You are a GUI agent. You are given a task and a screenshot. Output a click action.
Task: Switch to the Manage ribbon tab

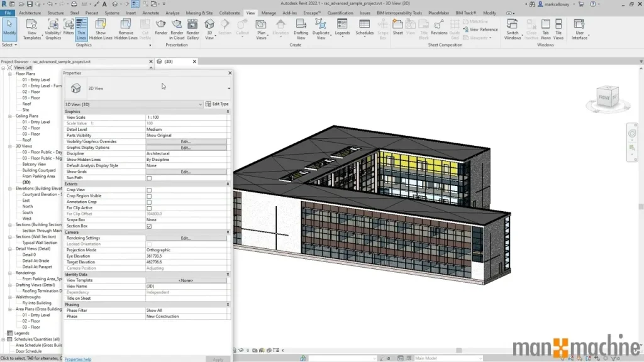click(269, 13)
